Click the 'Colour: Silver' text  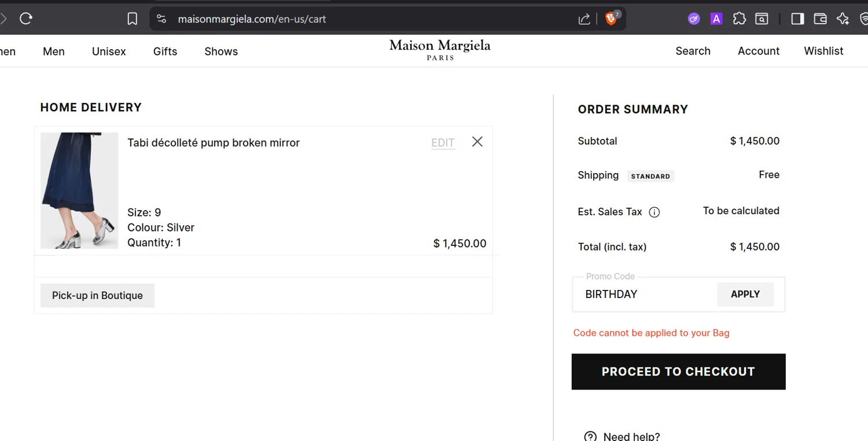tap(161, 227)
